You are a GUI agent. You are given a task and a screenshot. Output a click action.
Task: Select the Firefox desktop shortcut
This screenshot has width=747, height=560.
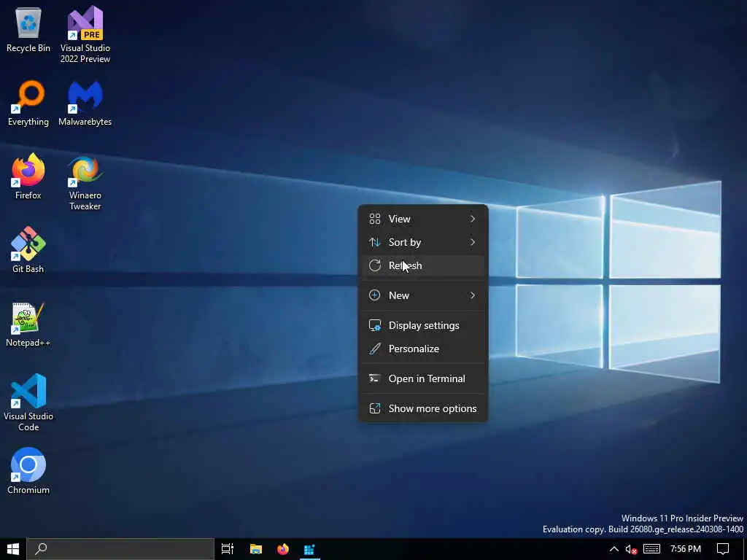[28, 176]
